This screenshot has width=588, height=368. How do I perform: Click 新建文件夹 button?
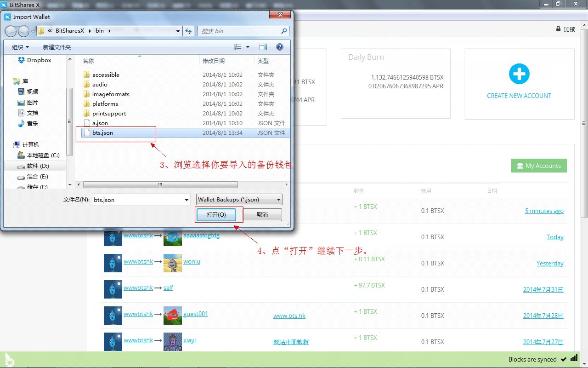pos(57,47)
